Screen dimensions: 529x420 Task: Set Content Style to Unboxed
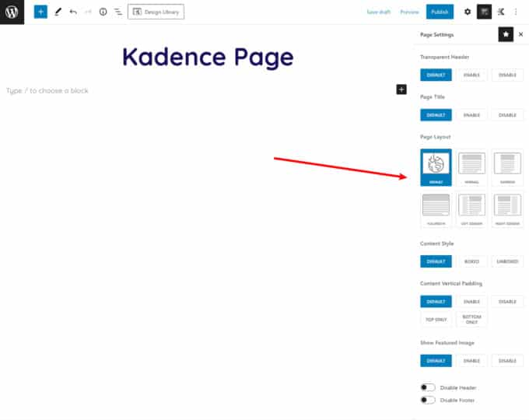coord(507,261)
